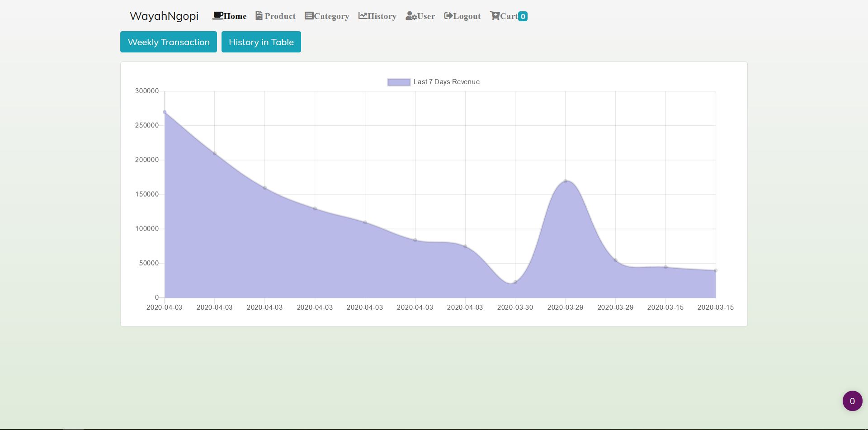The image size is (868, 430).
Task: Click the purple floating counter button
Action: click(853, 401)
